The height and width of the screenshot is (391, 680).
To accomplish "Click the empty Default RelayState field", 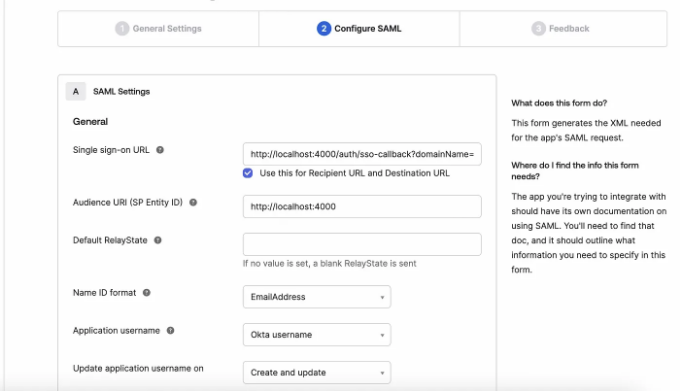I will click(362, 244).
